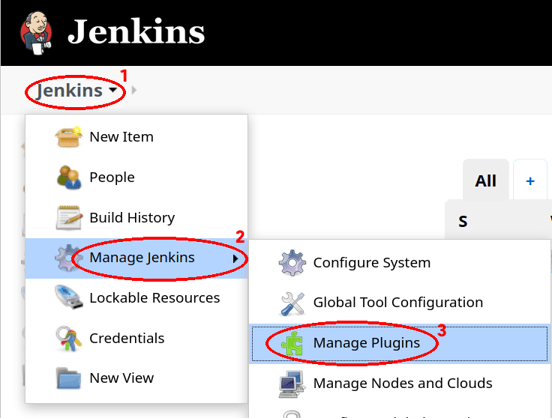Click the Jenkins butler logo icon

coord(36,33)
